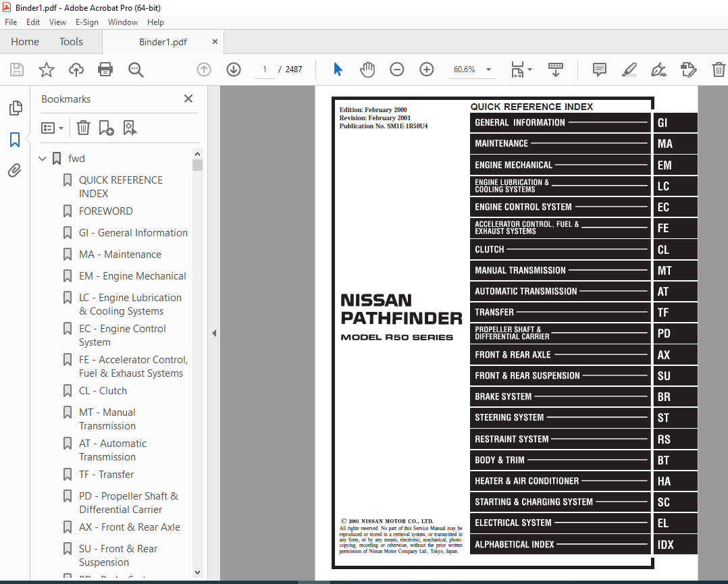Click the scrolling mode keyboard icon
728x584 pixels.
tap(555, 70)
